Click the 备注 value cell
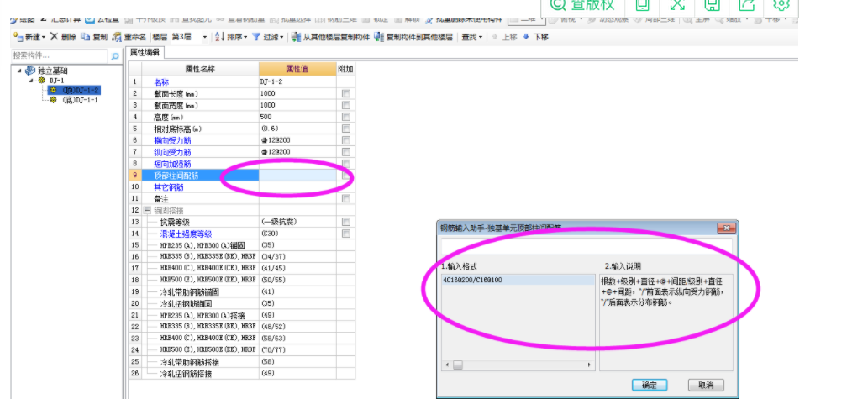Image resolution: width=868 pixels, height=399 pixels. (x=297, y=198)
